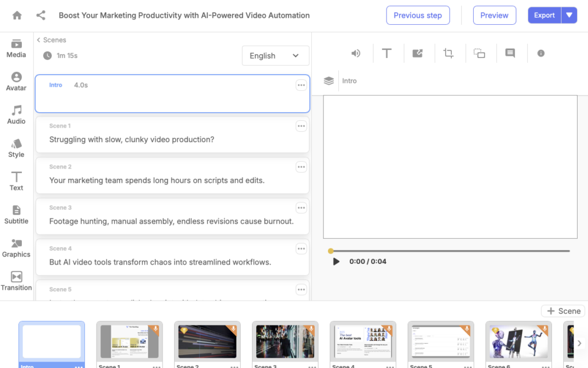Toggle the layers icon beside Intro label
This screenshot has width=588, height=368.
click(x=328, y=81)
